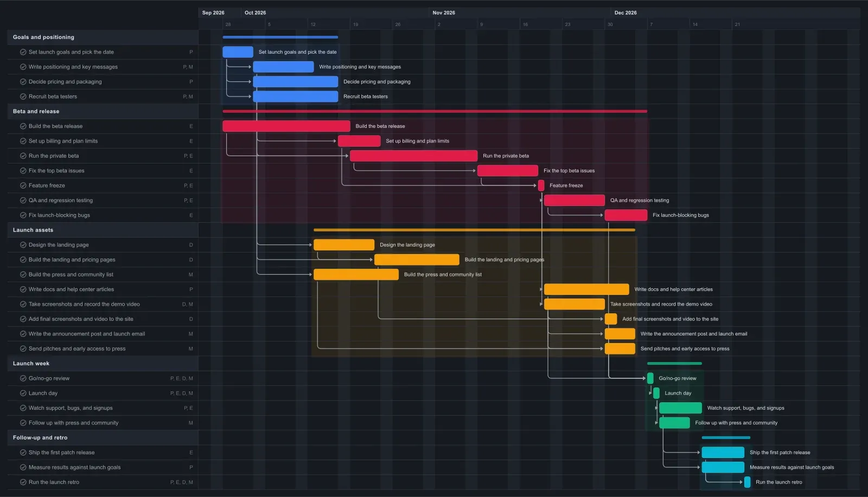Viewport: 868px width, 497px height.
Task: Click check icon beside QA and regression testing
Action: point(23,201)
